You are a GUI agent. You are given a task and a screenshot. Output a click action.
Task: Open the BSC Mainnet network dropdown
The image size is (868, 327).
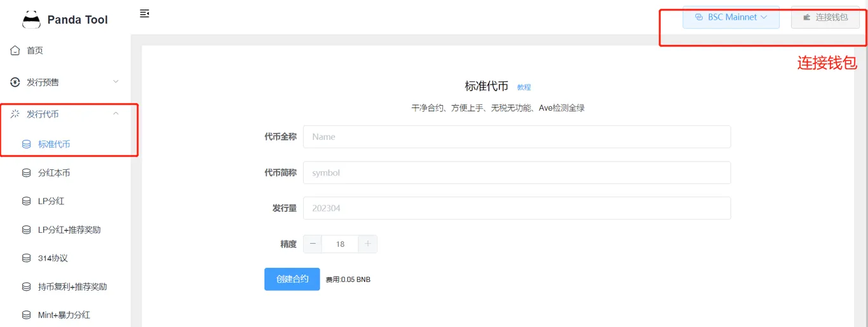(731, 17)
